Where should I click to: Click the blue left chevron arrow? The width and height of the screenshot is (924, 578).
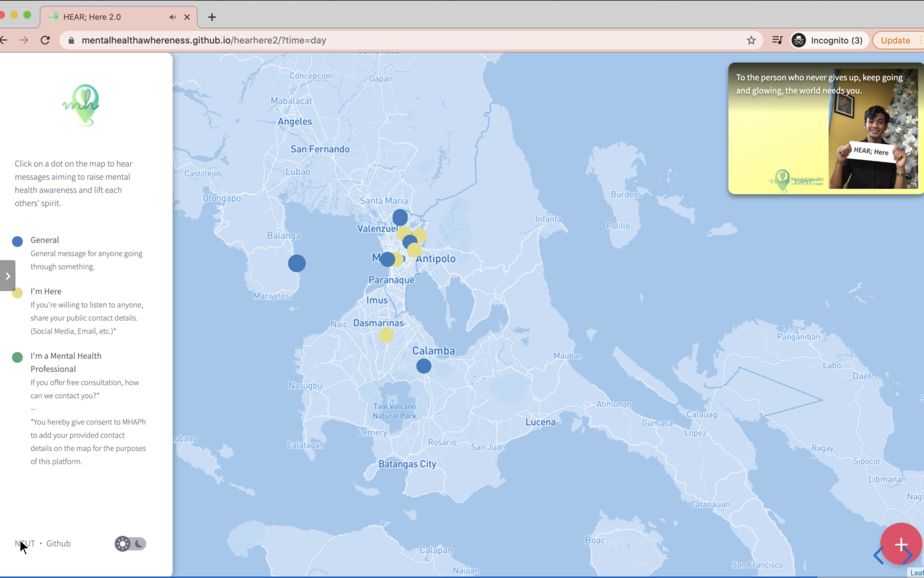click(878, 556)
